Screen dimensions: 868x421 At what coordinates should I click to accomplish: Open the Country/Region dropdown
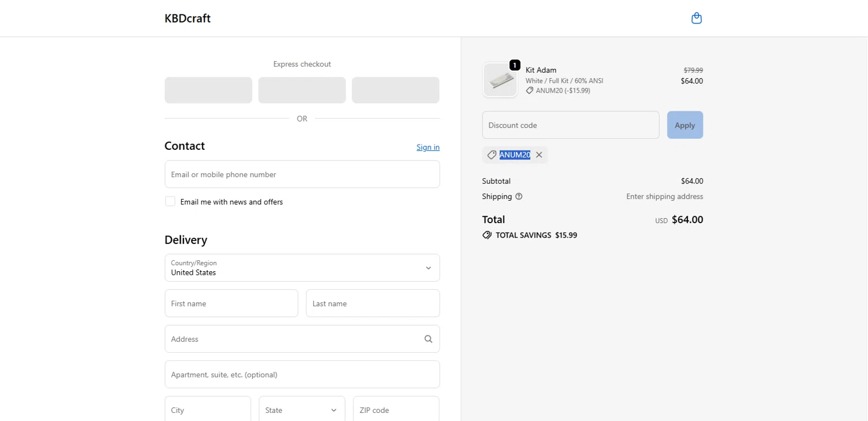(302, 268)
